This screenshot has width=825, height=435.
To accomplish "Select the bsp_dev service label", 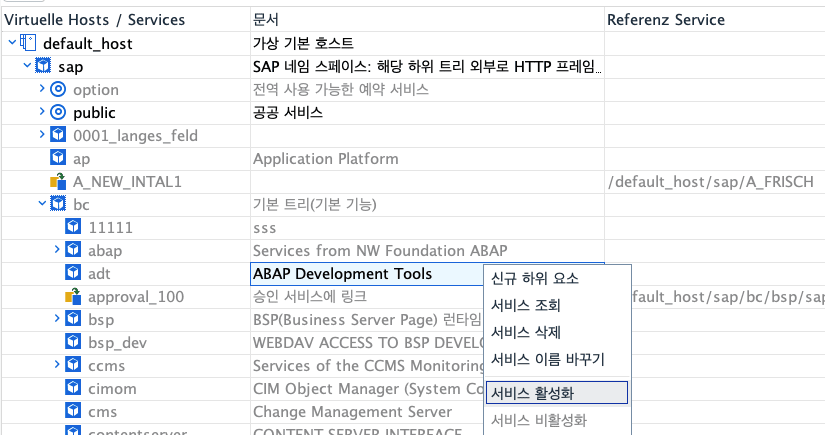I will 118,343.
